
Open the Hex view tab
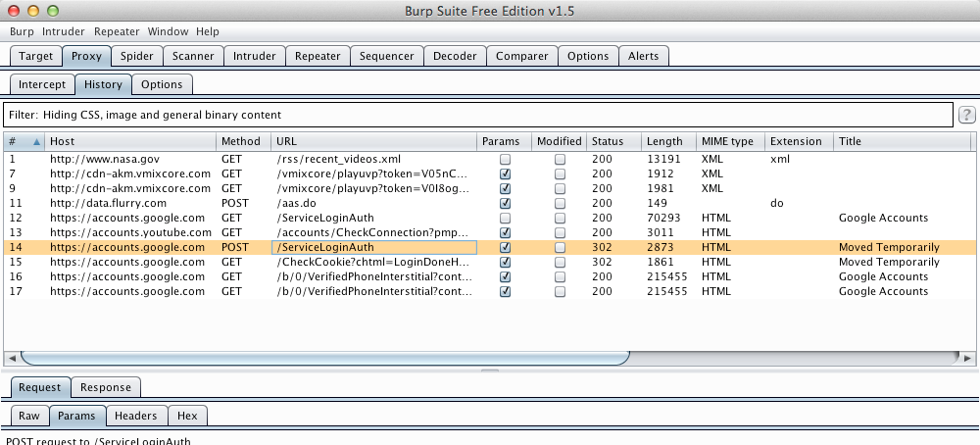point(187,416)
